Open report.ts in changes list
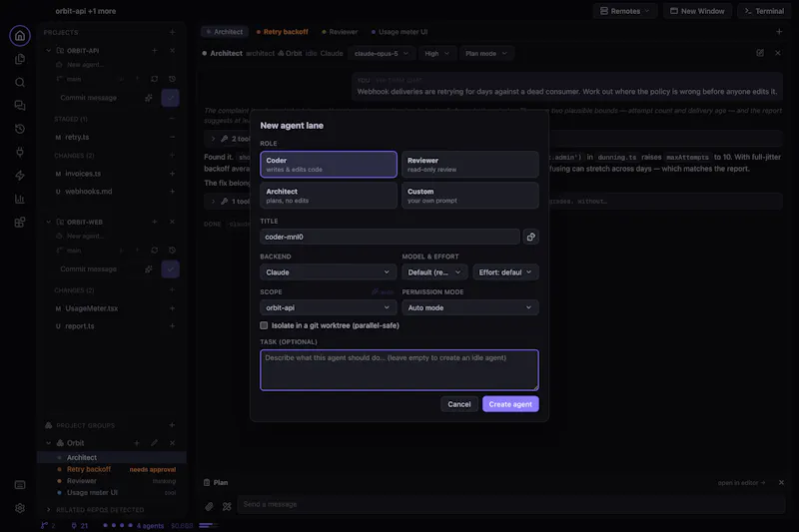 pyautogui.click(x=80, y=326)
